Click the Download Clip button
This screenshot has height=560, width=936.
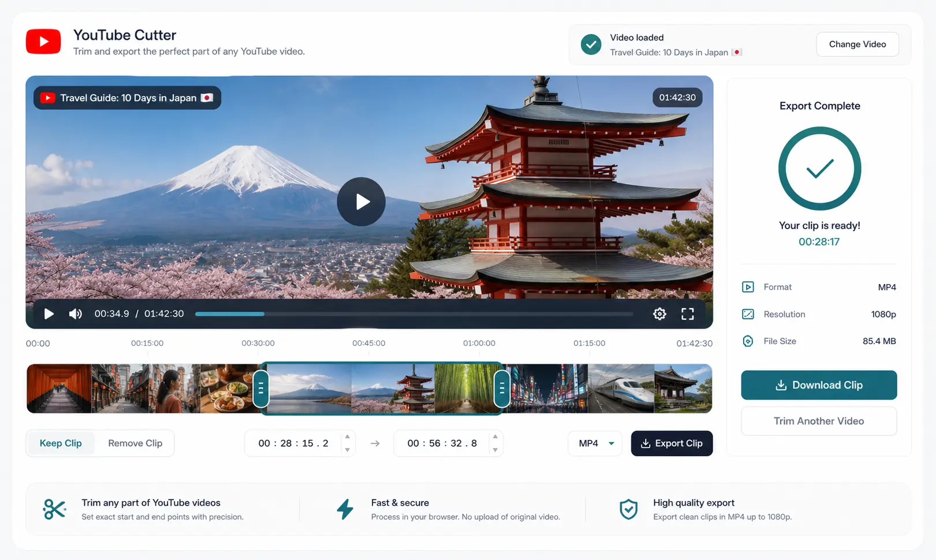pyautogui.click(x=819, y=385)
